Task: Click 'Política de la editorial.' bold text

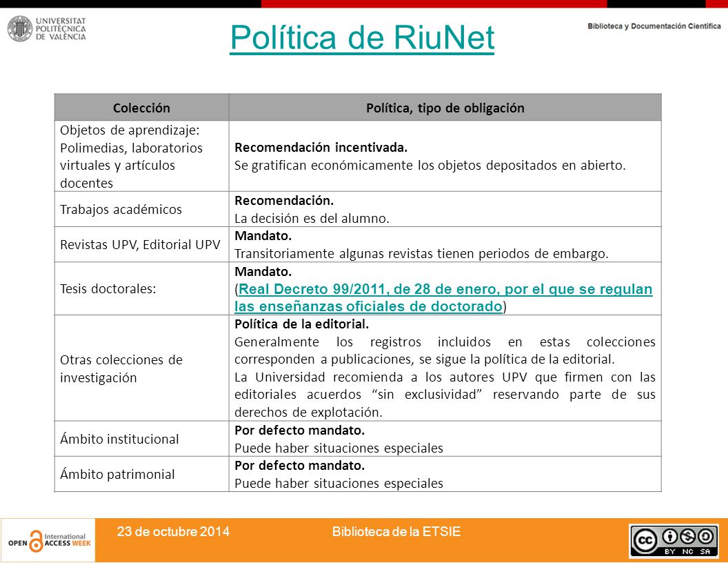Action: click(x=301, y=324)
